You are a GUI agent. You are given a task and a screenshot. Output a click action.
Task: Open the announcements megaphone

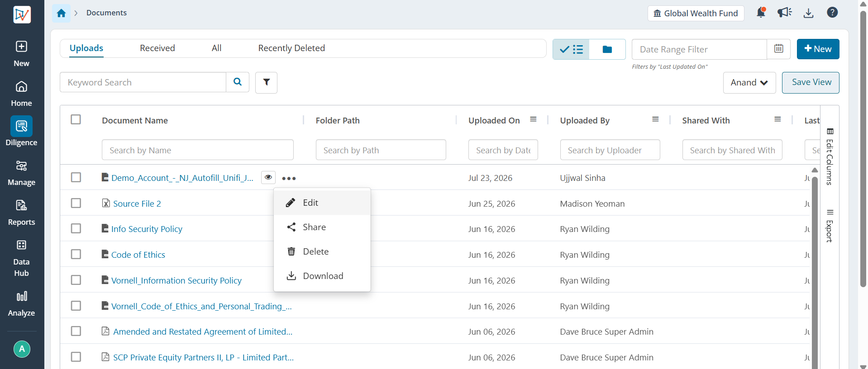[x=785, y=13]
